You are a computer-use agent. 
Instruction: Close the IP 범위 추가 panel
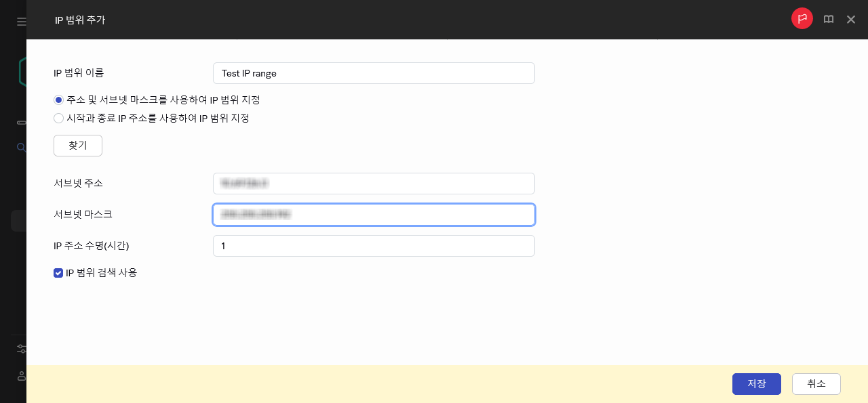coord(851,20)
